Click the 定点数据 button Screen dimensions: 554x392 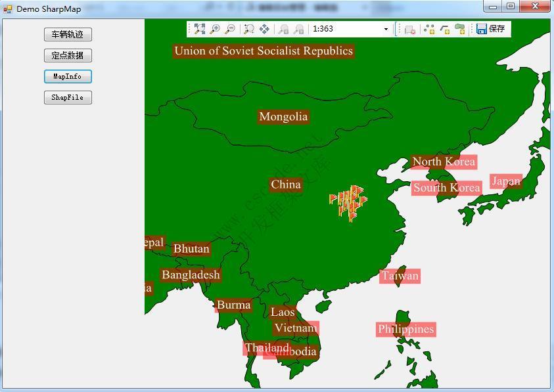pos(67,55)
